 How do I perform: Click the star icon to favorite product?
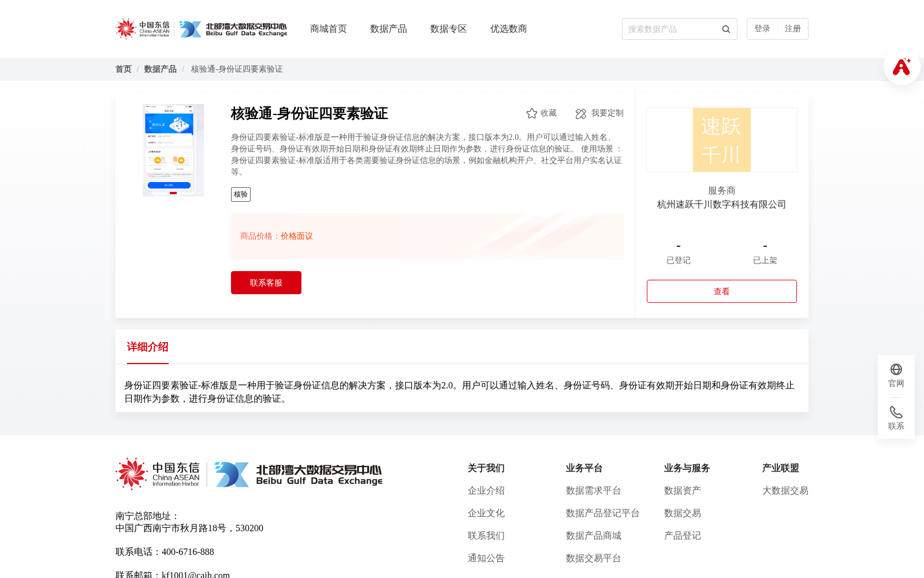532,113
